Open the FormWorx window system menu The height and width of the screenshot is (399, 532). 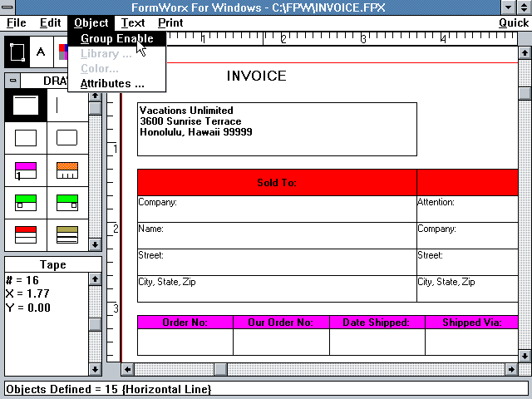7,7
